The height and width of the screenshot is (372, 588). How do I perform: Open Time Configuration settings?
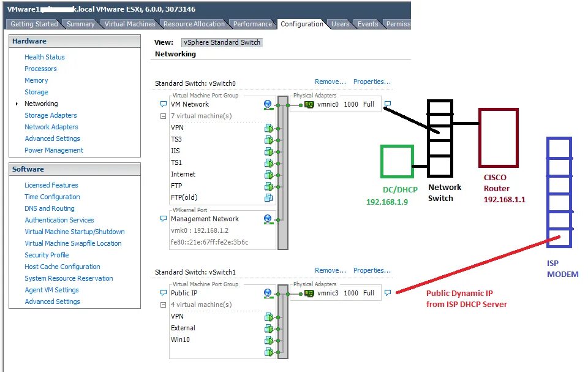tap(52, 197)
